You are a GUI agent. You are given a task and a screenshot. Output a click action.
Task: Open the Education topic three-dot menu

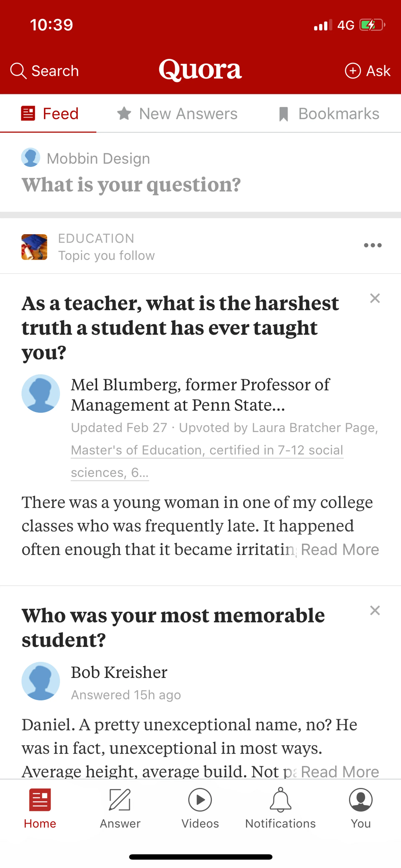(x=373, y=245)
